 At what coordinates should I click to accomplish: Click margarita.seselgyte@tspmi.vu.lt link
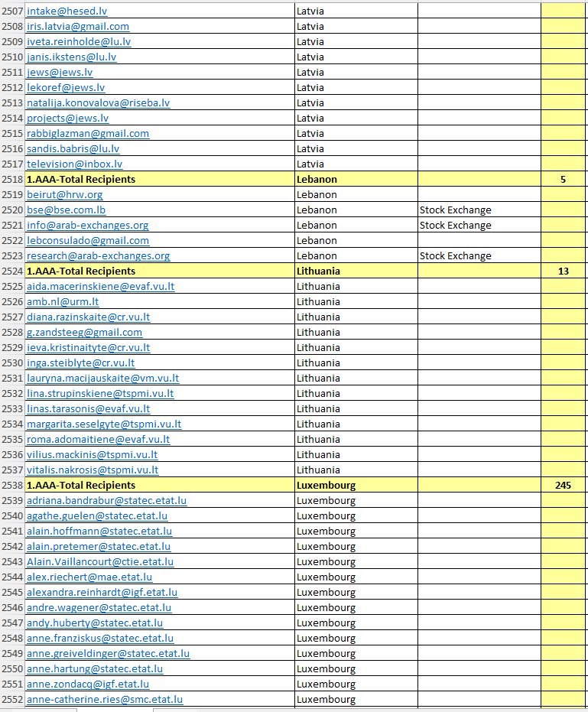point(104,424)
